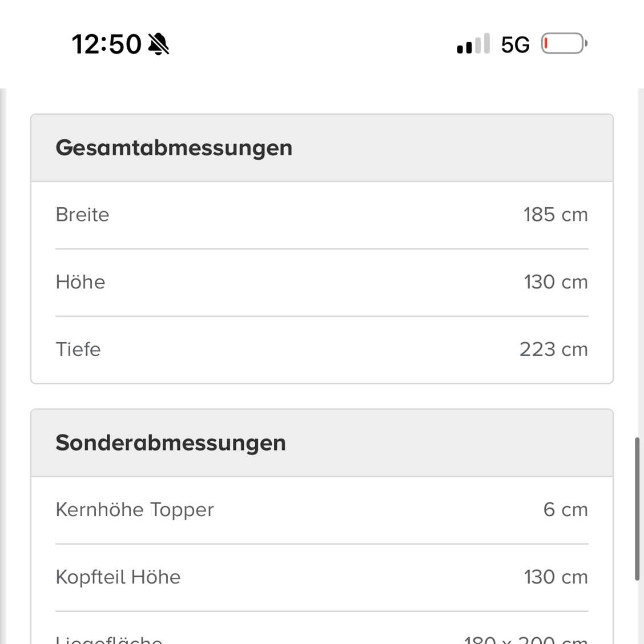Select the 185 cm width value

click(x=556, y=215)
